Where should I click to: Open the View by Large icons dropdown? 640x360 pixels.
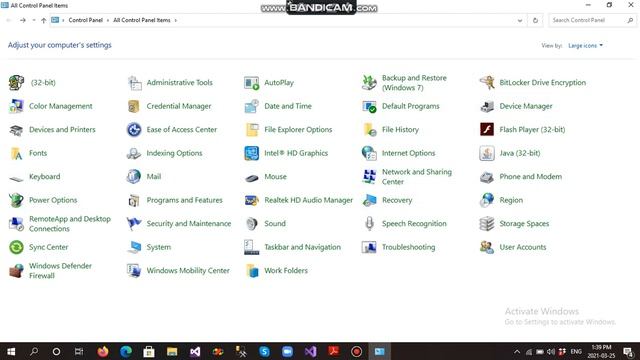point(585,46)
